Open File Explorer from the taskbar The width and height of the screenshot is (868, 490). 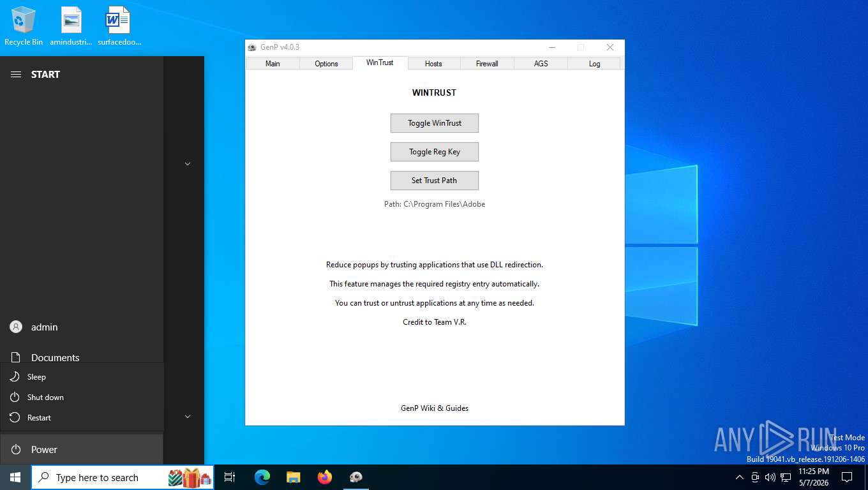(x=294, y=477)
